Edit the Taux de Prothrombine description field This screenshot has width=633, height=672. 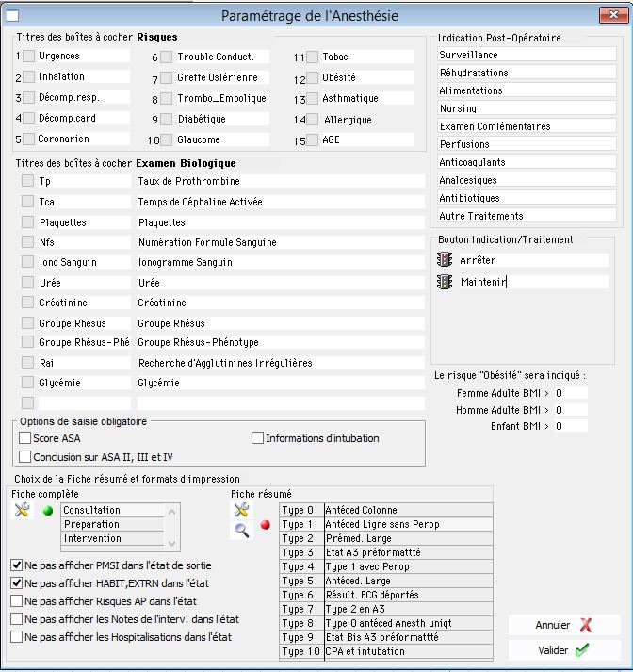click(281, 181)
